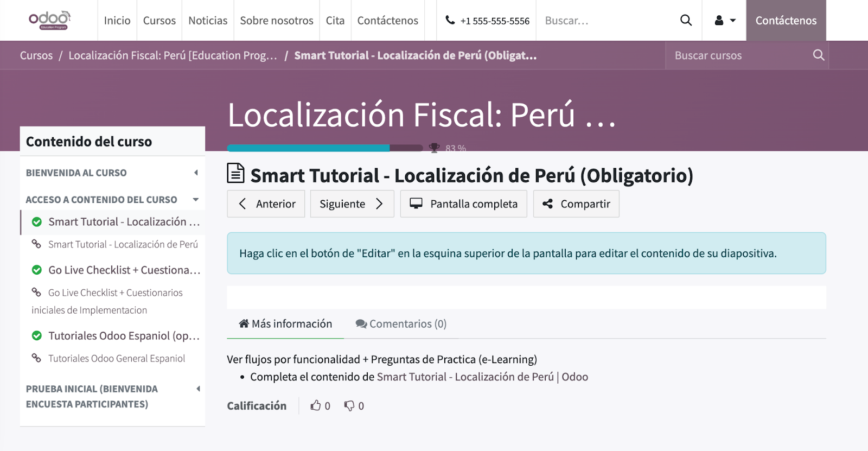This screenshot has width=868, height=451.
Task: Click the Odoo logo
Action: pyautogui.click(x=49, y=20)
